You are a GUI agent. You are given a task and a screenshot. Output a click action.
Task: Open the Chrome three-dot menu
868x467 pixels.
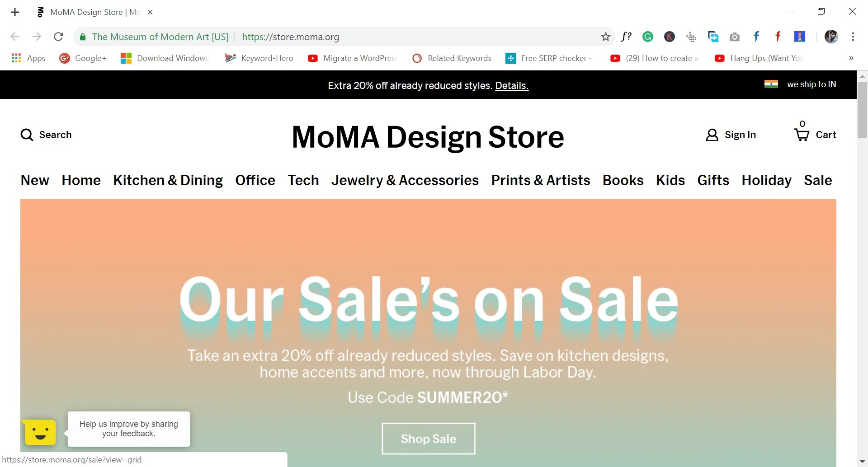(x=853, y=37)
